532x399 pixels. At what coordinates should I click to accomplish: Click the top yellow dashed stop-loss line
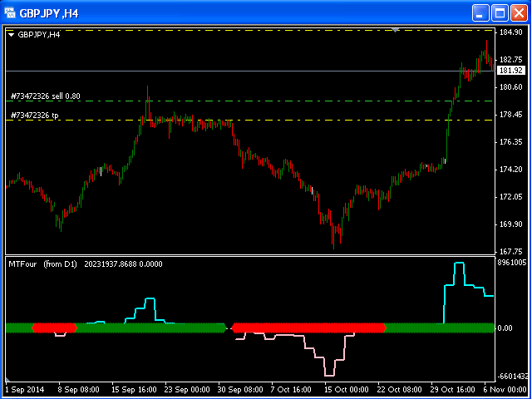pyautogui.click(x=249, y=30)
